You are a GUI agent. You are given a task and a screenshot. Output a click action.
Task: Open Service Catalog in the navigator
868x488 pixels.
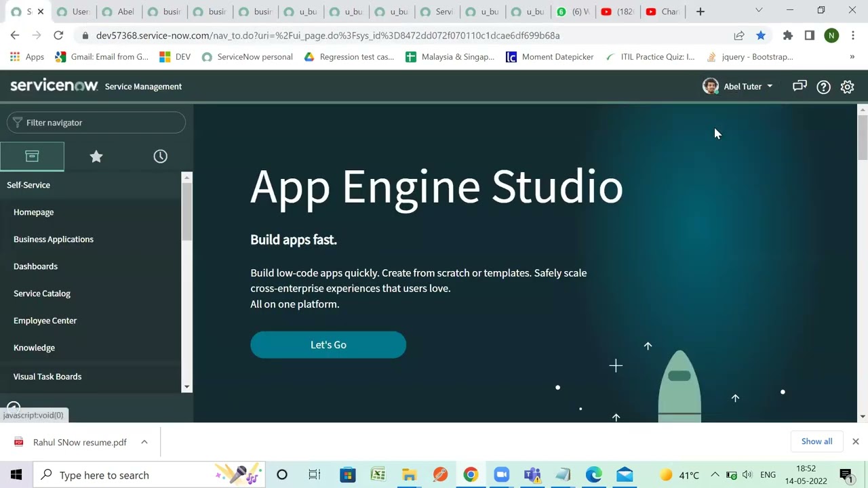click(x=42, y=293)
